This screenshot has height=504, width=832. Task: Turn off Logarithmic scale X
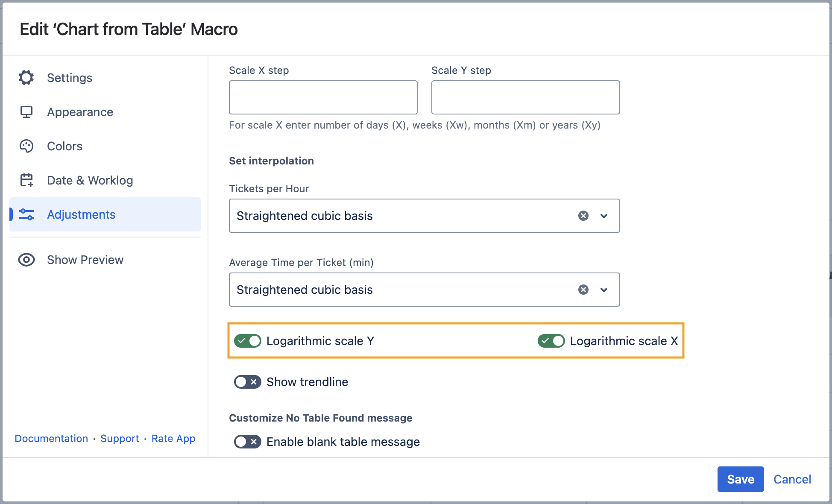551,341
